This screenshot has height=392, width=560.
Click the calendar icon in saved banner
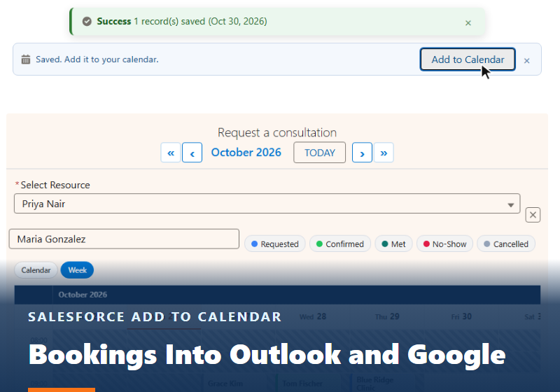26,59
